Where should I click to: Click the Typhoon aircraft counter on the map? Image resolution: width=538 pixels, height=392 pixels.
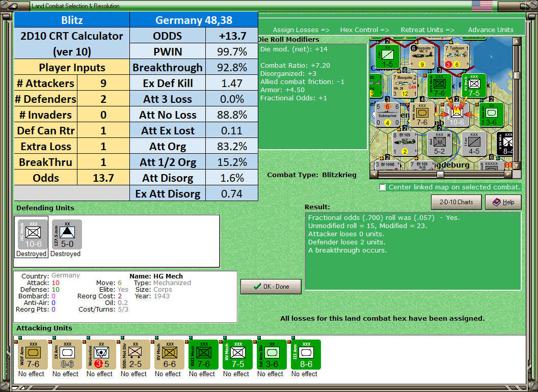(456, 56)
